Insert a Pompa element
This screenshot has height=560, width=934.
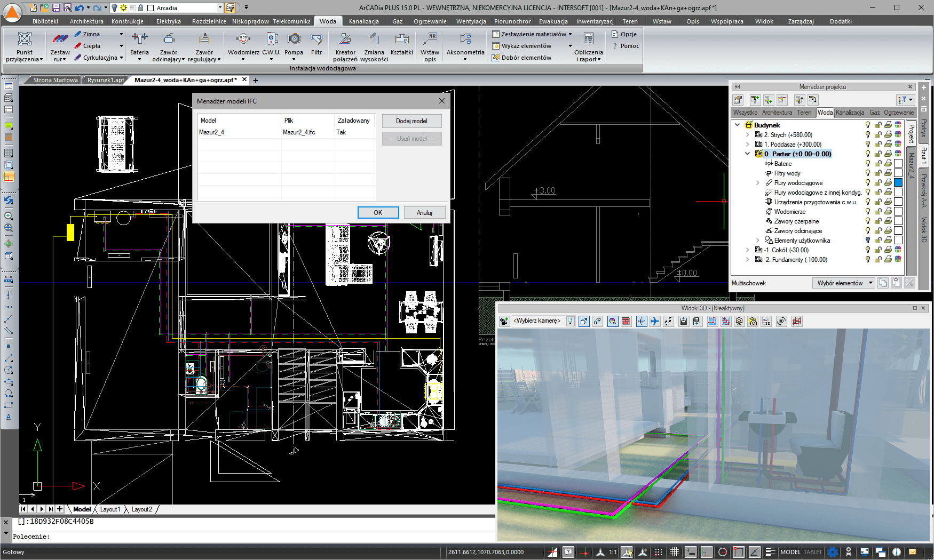click(x=294, y=47)
